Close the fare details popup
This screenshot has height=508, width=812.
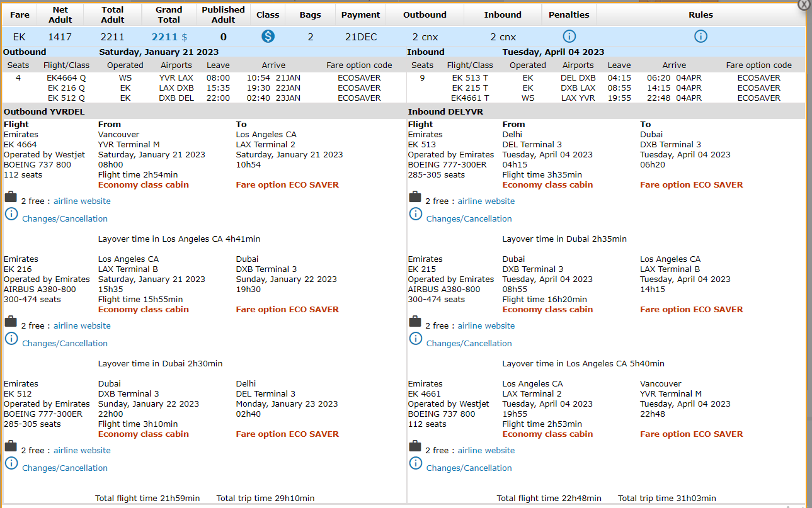(x=804, y=4)
